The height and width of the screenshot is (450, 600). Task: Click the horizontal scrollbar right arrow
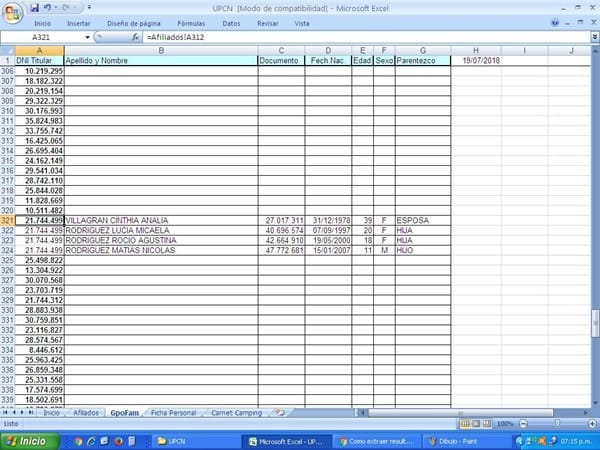[585, 413]
